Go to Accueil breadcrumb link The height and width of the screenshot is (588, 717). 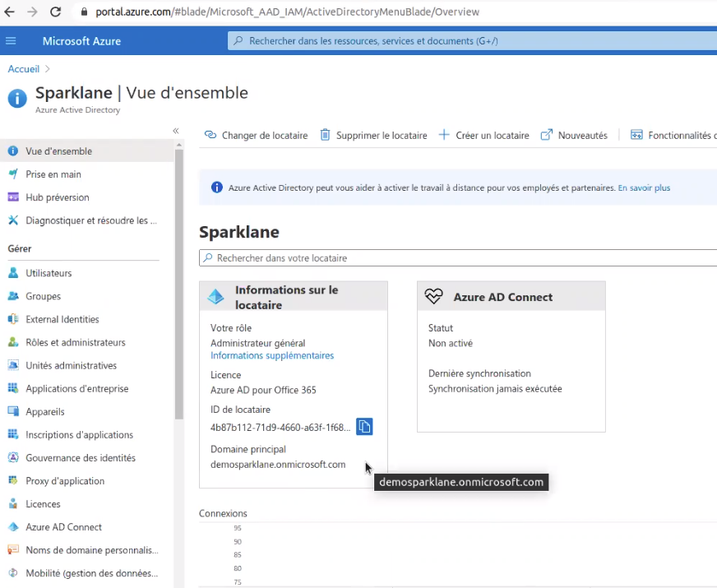[x=23, y=69]
